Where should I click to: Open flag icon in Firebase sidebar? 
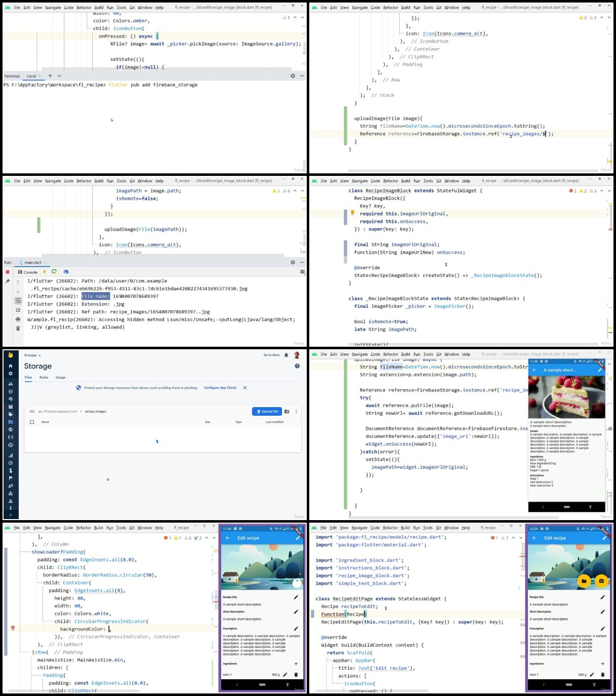11,478
